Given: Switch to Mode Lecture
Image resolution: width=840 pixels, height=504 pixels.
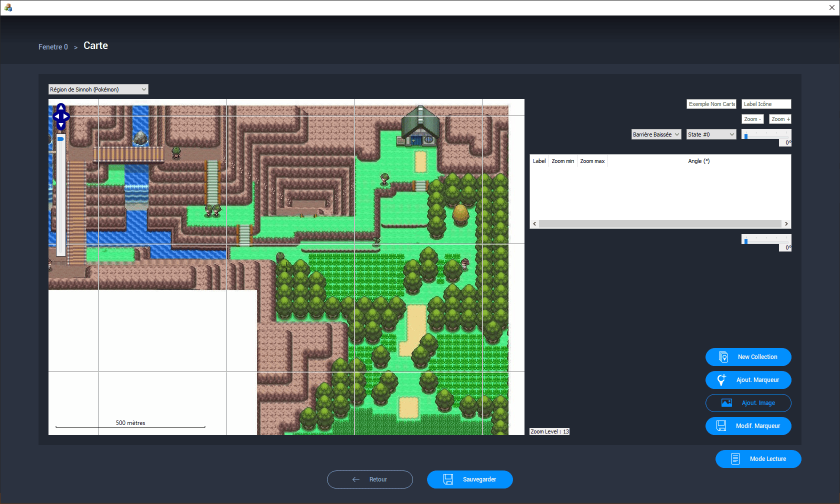Looking at the screenshot, I should (x=758, y=459).
